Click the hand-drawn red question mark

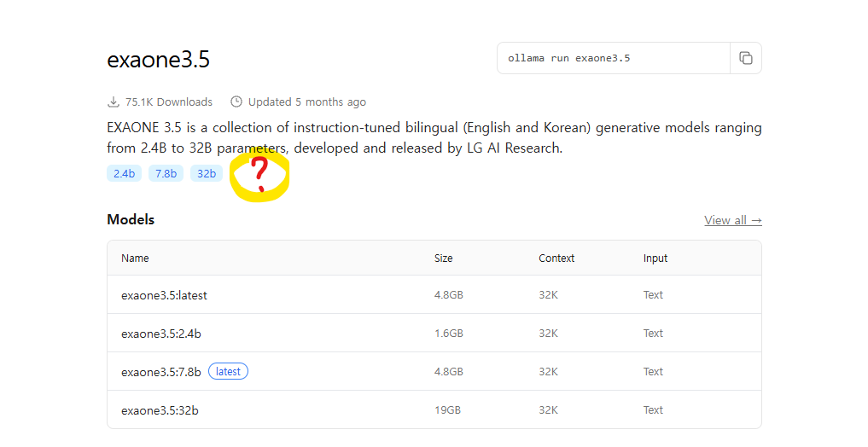point(259,175)
